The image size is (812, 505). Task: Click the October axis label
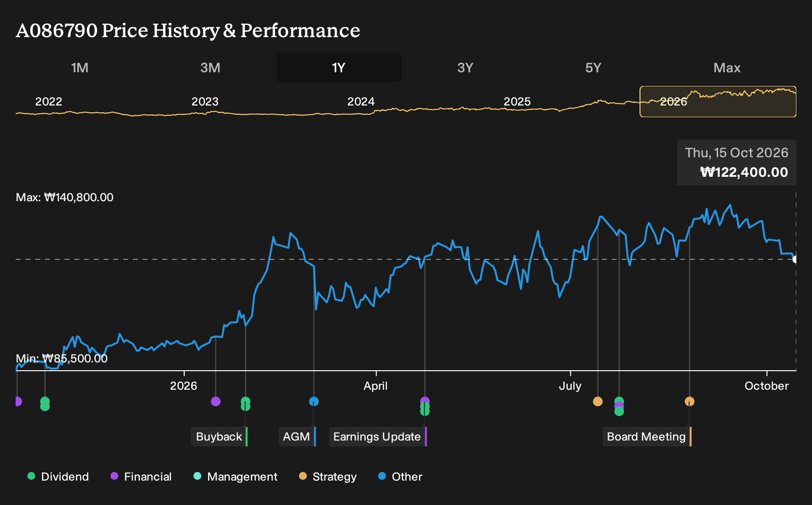767,386
